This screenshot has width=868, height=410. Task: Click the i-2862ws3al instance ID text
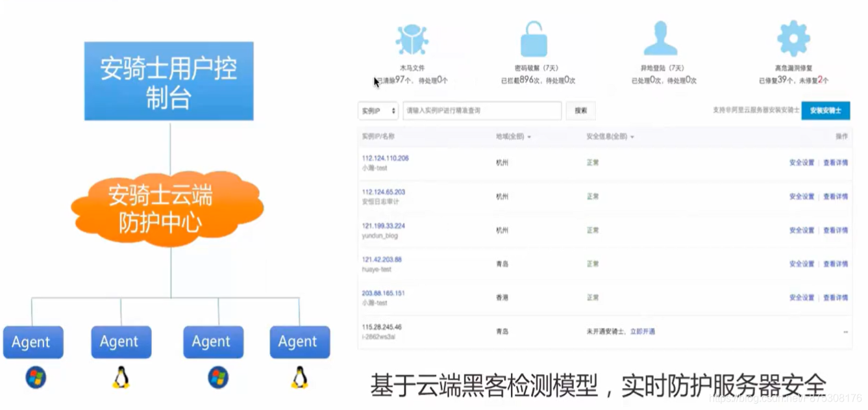pyautogui.click(x=378, y=337)
